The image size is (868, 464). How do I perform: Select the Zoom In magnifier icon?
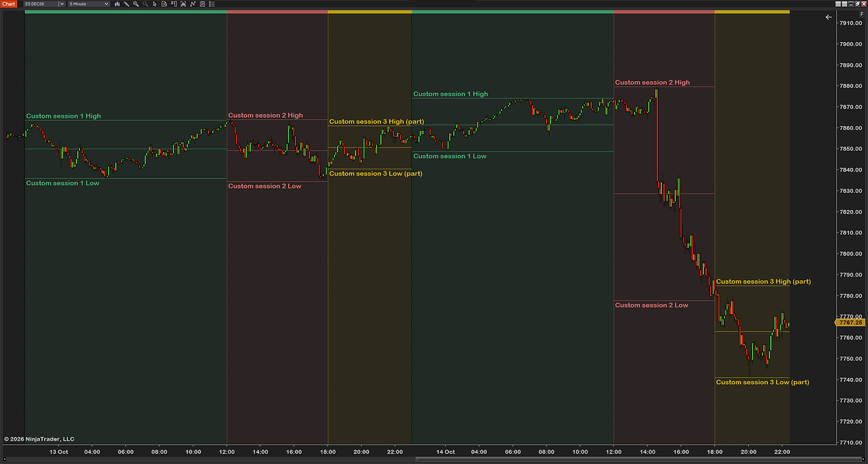(136, 3)
